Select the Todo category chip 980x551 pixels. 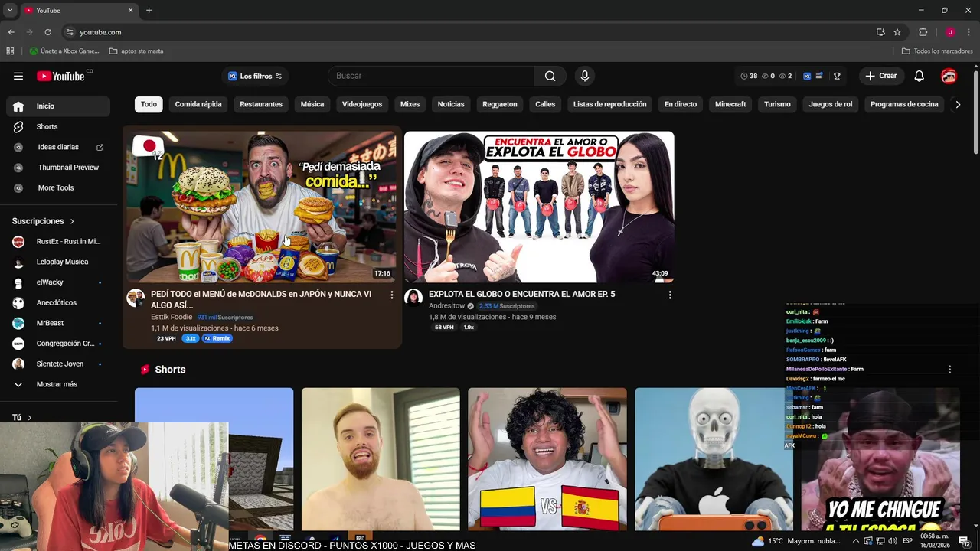[x=149, y=104]
